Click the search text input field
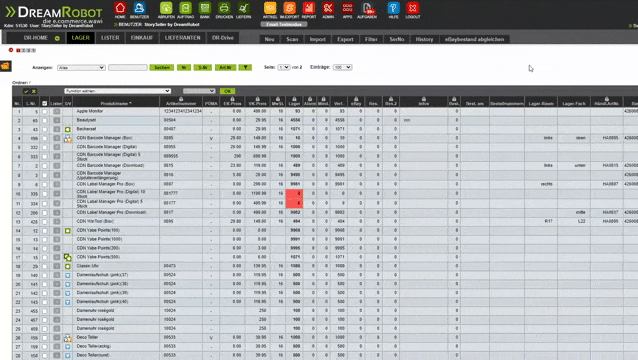This screenshot has width=638, height=360. [128, 68]
